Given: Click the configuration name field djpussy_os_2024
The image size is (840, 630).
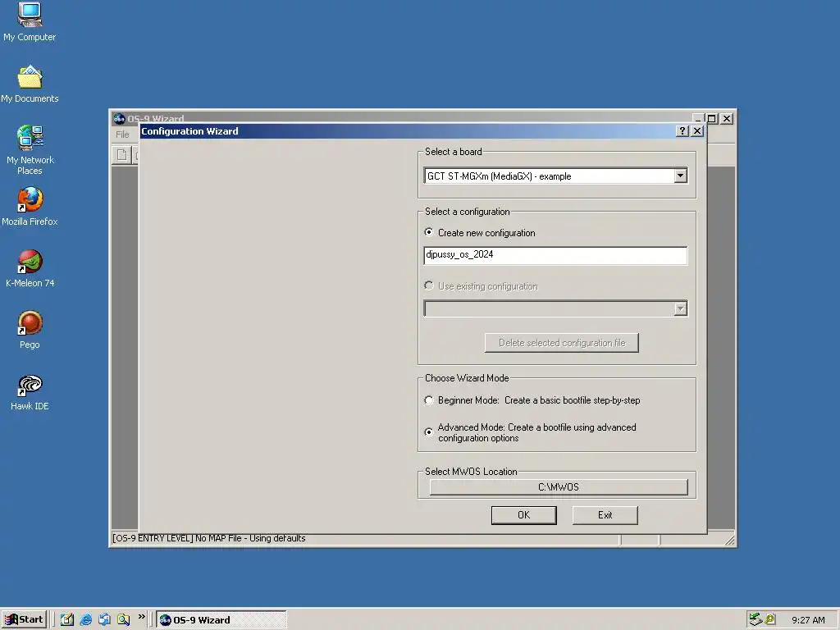Looking at the screenshot, I should pos(555,255).
